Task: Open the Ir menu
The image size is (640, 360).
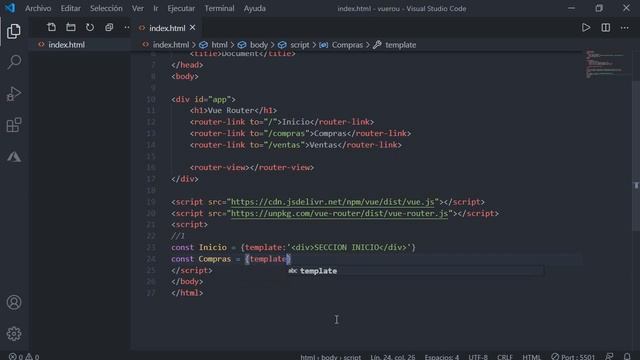Action: [x=156, y=8]
